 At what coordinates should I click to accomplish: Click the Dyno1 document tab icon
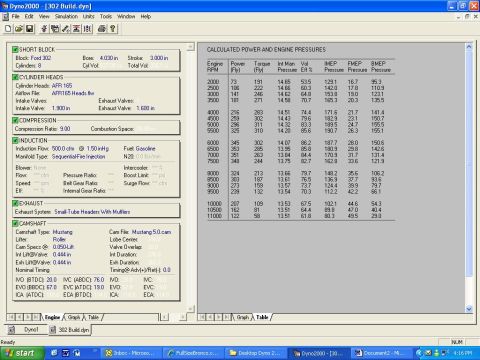pos(12,330)
